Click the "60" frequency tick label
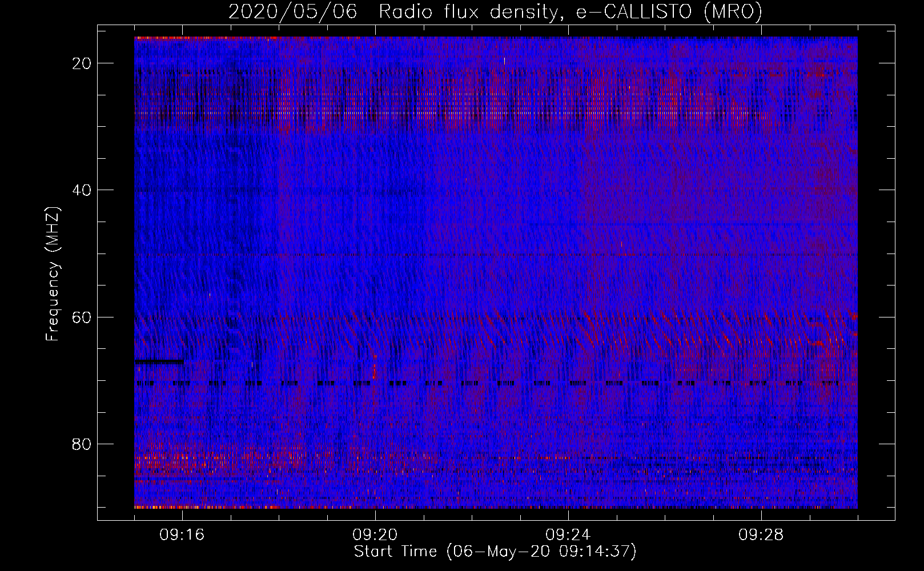This screenshot has height=571, width=924. click(x=82, y=317)
